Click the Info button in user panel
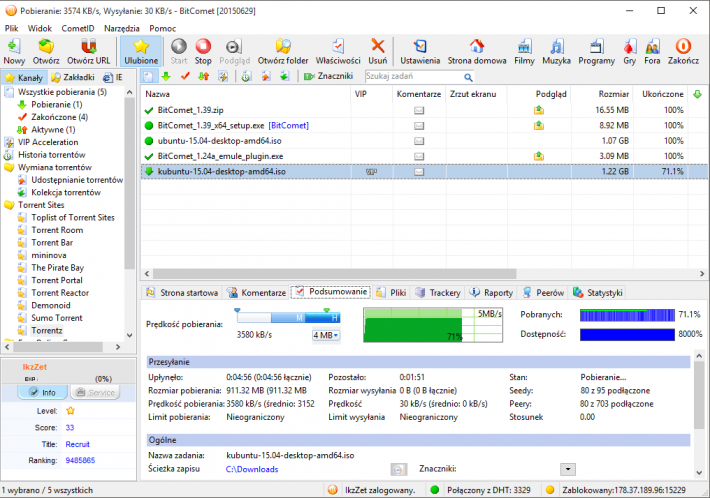 coord(43,392)
